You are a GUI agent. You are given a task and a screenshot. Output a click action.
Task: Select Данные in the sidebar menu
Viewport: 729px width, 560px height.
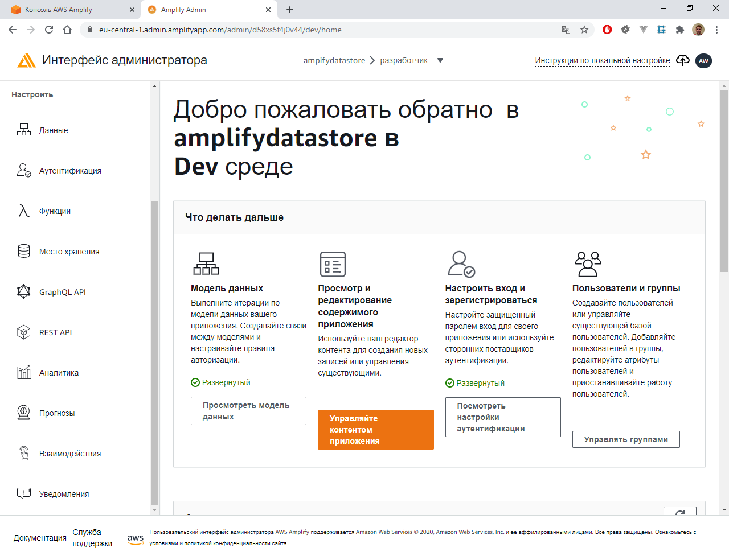pos(54,130)
